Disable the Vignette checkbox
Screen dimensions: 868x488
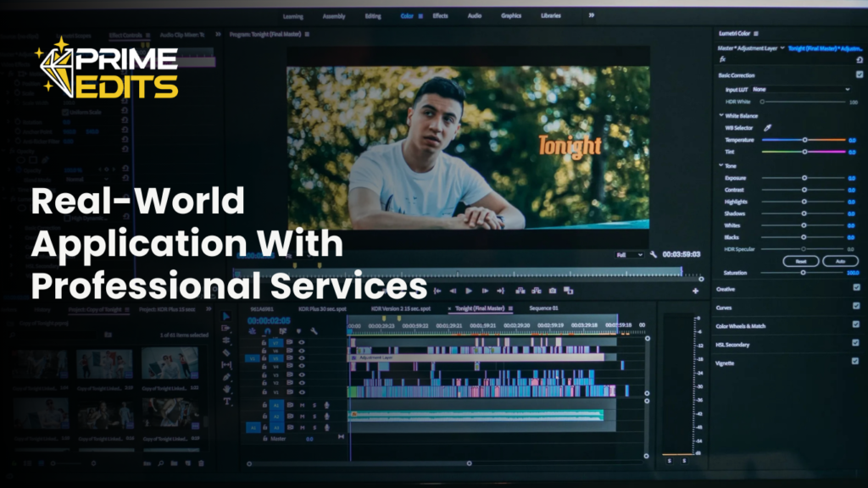[x=855, y=362]
